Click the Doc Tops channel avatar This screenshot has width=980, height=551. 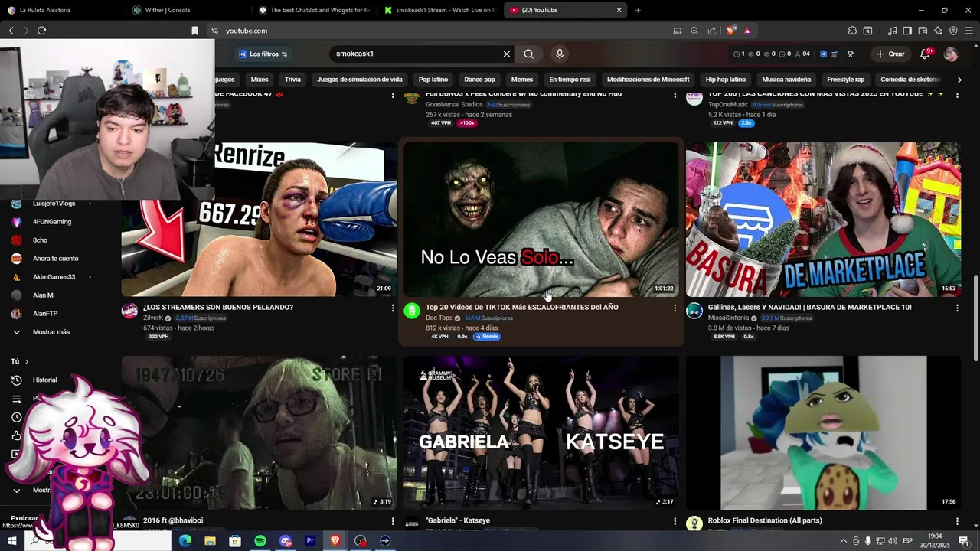[x=412, y=310]
